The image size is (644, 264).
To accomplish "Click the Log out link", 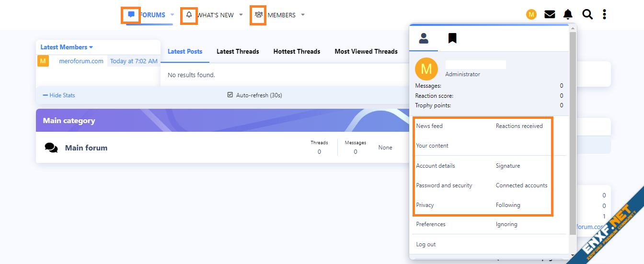I will [425, 244].
